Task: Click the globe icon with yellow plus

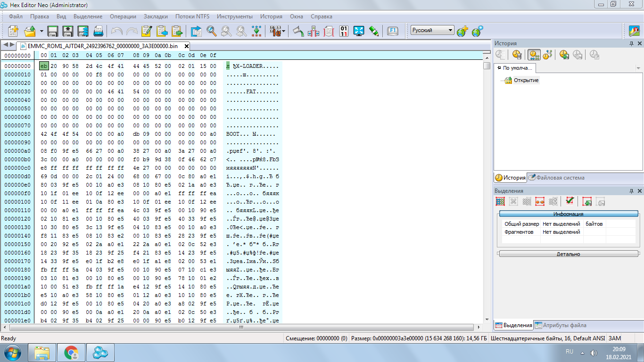Action: coord(462,31)
